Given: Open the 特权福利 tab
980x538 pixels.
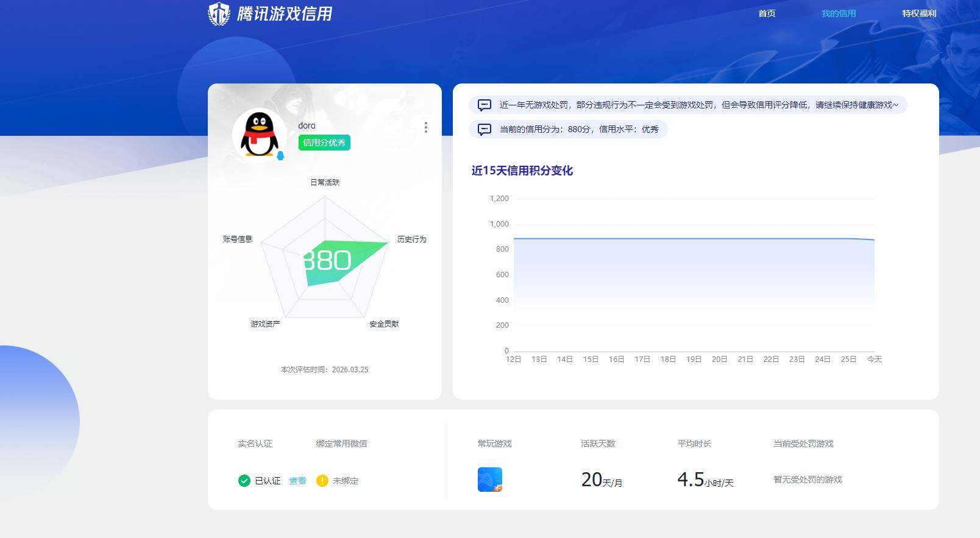Looking at the screenshot, I should [x=919, y=13].
